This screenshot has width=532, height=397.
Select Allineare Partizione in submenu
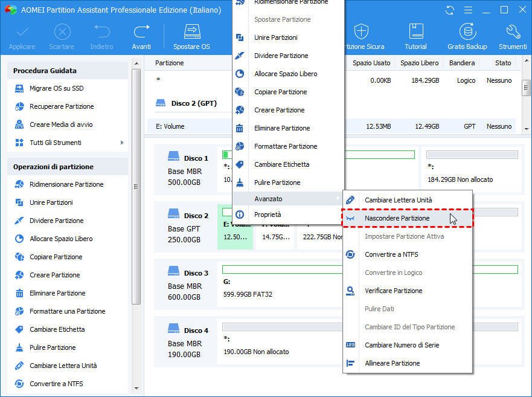pos(408,363)
